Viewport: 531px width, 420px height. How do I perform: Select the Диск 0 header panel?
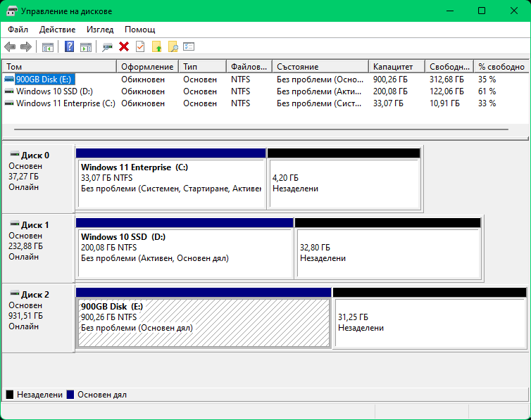[x=38, y=179]
